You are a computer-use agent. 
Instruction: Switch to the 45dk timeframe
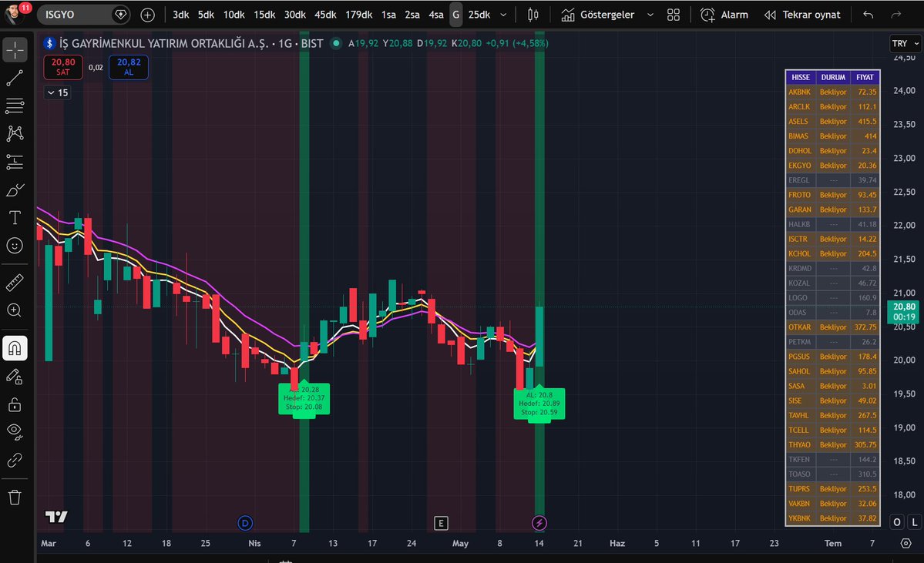tap(324, 15)
